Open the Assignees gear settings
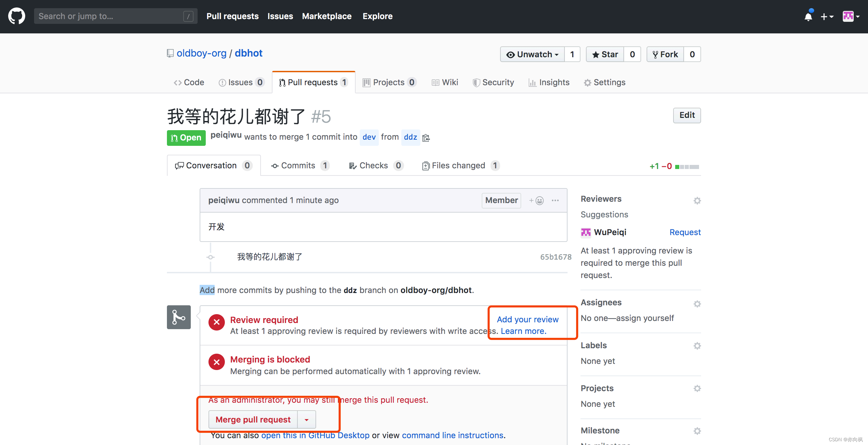868x445 pixels. (697, 304)
